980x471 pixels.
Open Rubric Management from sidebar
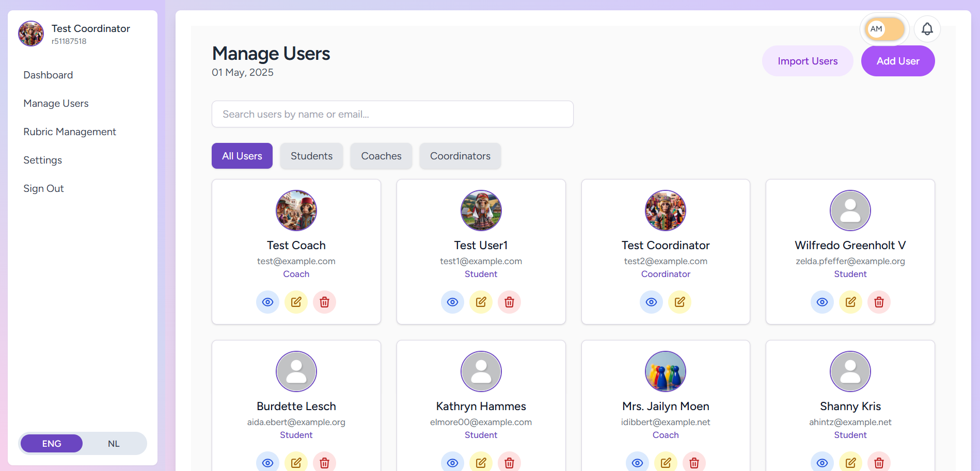[70, 132]
